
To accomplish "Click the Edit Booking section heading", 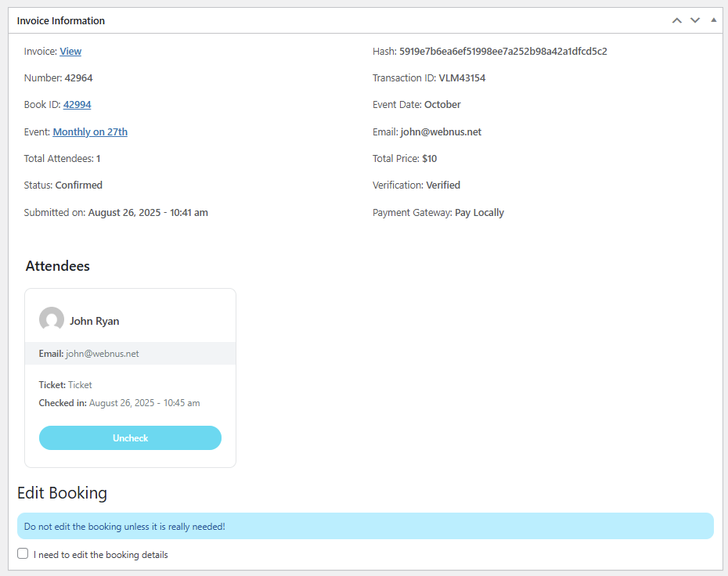I will click(x=62, y=493).
